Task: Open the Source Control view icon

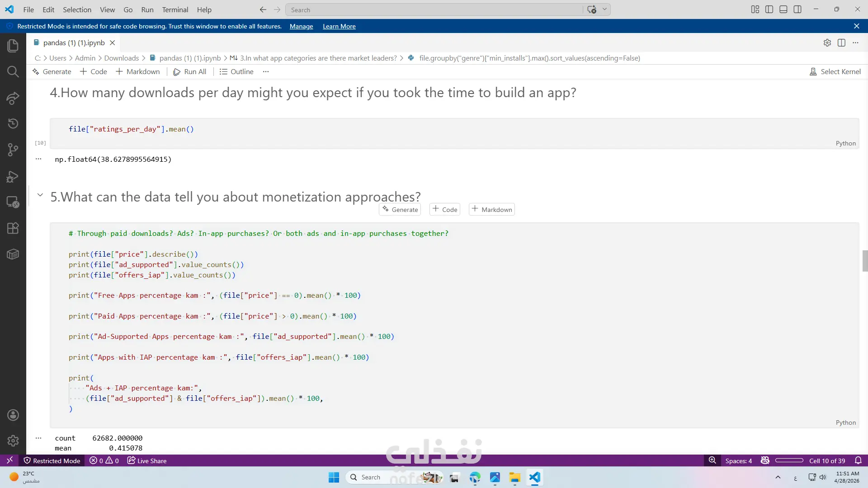Action: point(13,150)
